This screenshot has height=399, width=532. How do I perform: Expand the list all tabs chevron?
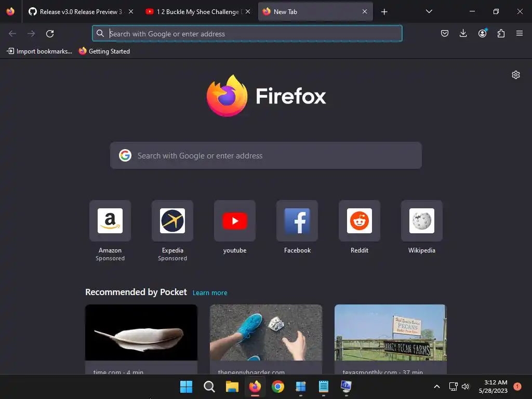coord(429,11)
